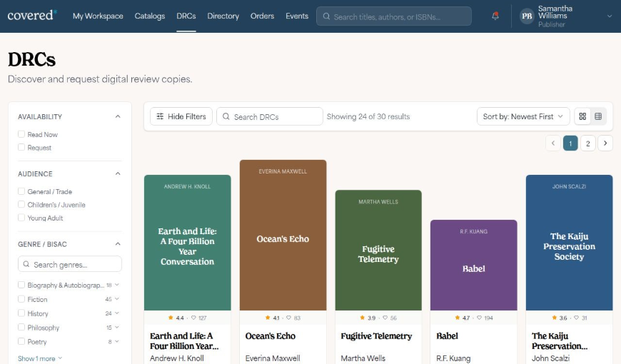
Task: Click heart icon on Fugitive Telemetry card
Action: click(385, 318)
